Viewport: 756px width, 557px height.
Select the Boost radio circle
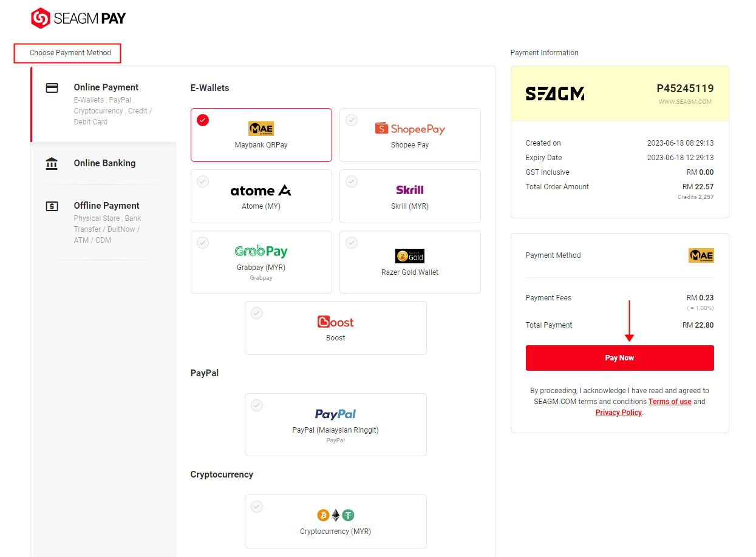(x=257, y=313)
